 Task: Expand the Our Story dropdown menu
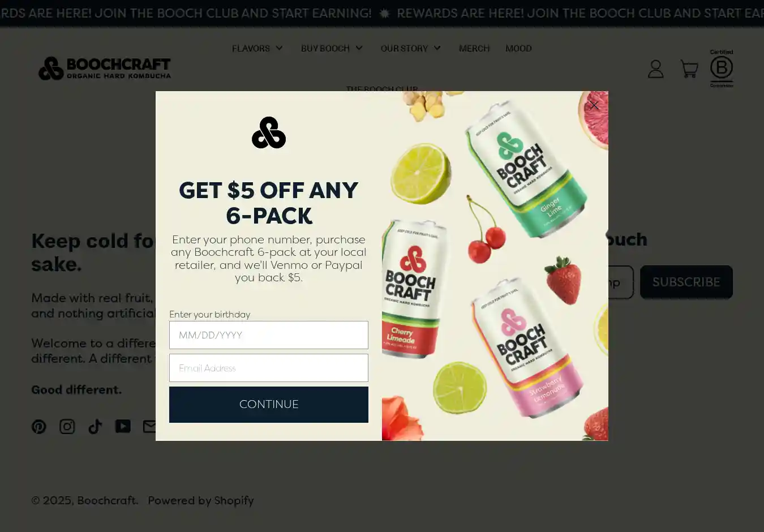click(x=411, y=49)
